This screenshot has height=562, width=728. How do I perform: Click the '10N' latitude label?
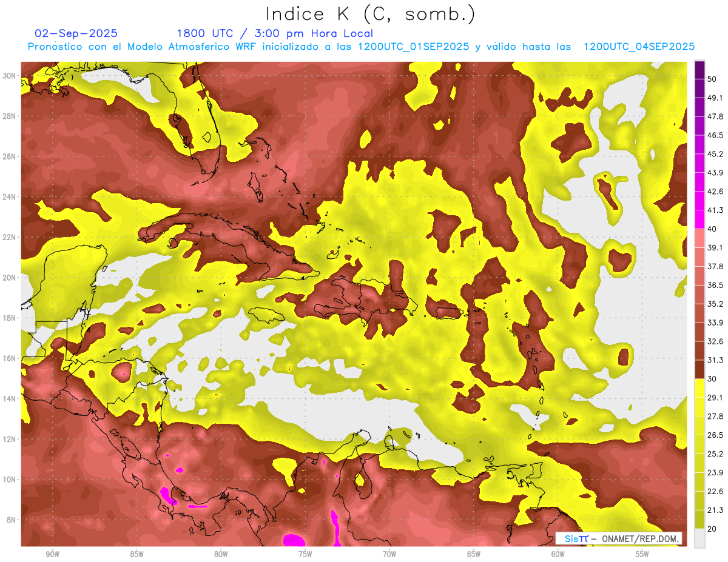(8, 480)
